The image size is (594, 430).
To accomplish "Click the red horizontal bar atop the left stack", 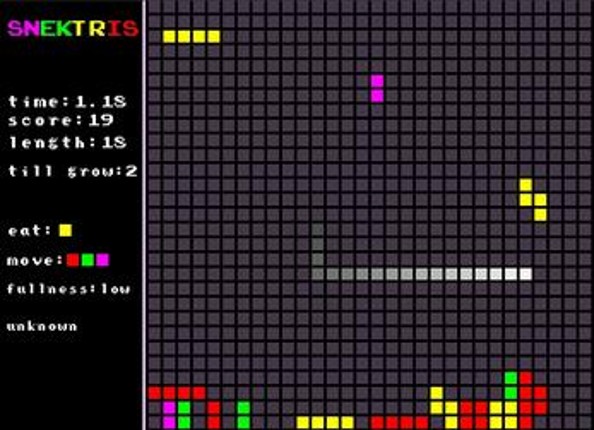I will point(177,393).
